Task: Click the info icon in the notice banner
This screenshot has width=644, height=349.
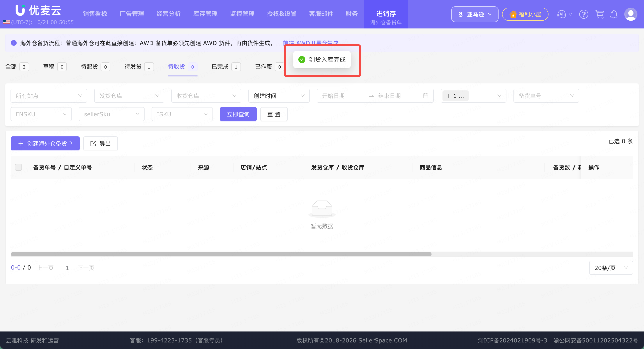Action: (x=14, y=43)
